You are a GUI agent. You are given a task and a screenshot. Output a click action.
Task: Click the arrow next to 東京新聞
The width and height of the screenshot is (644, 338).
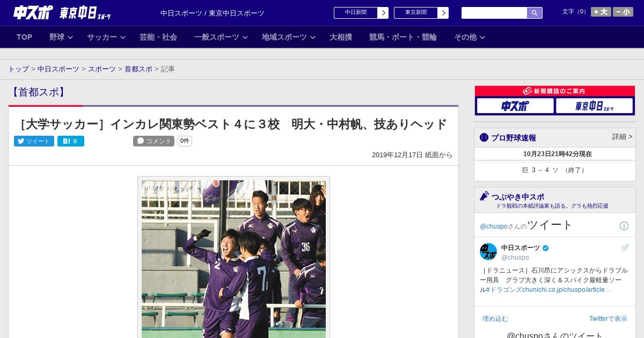click(443, 13)
